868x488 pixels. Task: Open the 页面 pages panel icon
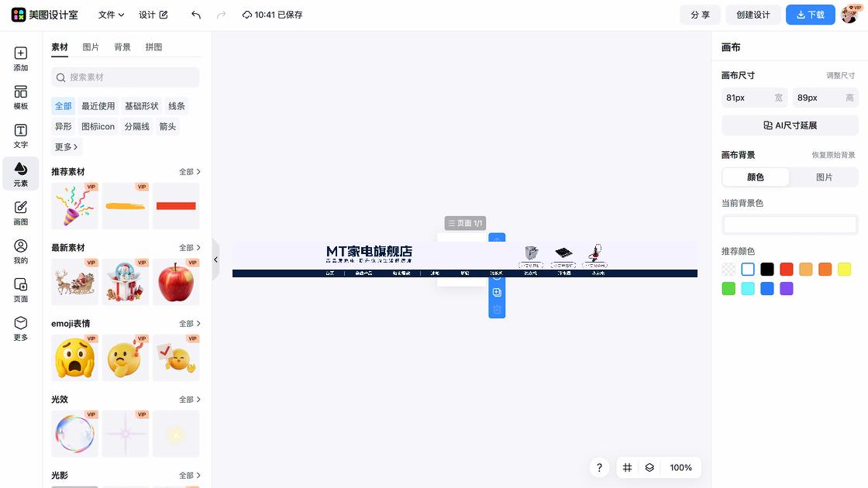tap(19, 287)
